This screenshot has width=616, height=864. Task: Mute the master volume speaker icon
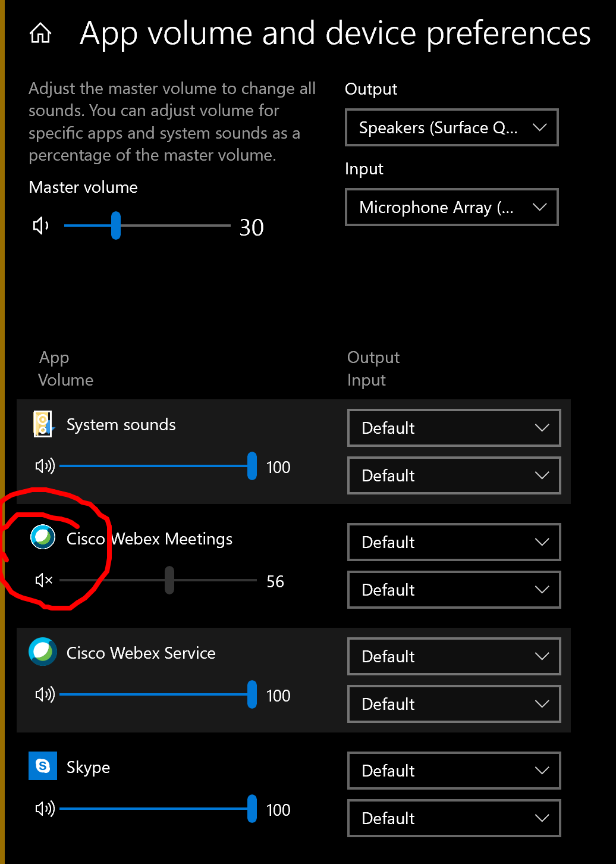[41, 226]
